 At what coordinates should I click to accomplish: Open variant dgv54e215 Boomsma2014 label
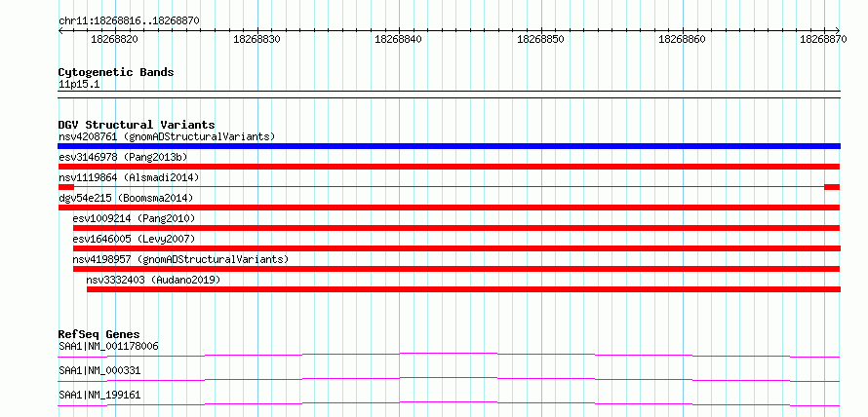tap(126, 198)
